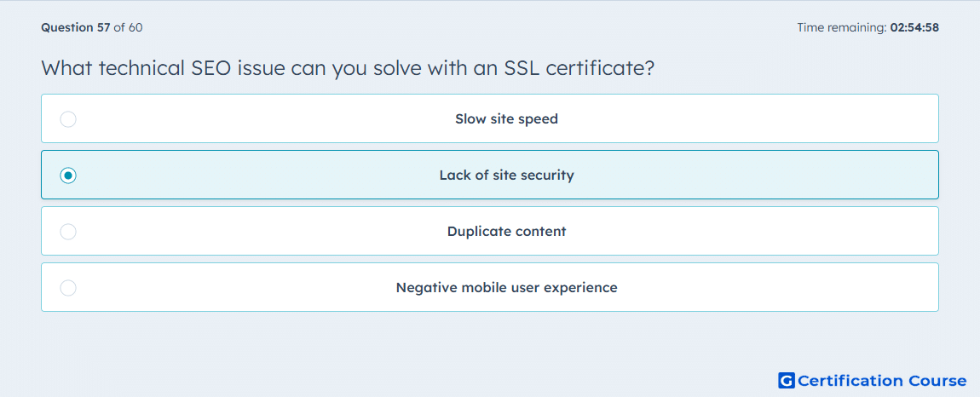Click the 'Time remaining:' label

pyautogui.click(x=842, y=27)
